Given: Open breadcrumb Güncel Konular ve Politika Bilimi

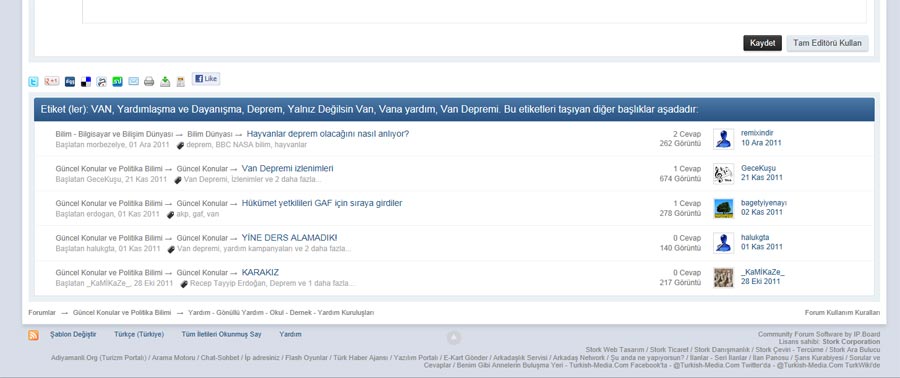Looking at the screenshot, I should (x=122, y=313).
